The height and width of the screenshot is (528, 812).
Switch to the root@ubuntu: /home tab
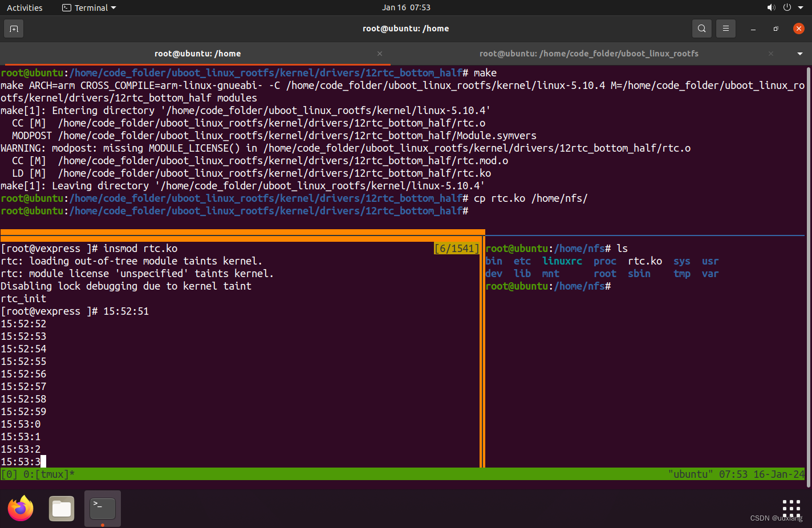(x=197, y=54)
